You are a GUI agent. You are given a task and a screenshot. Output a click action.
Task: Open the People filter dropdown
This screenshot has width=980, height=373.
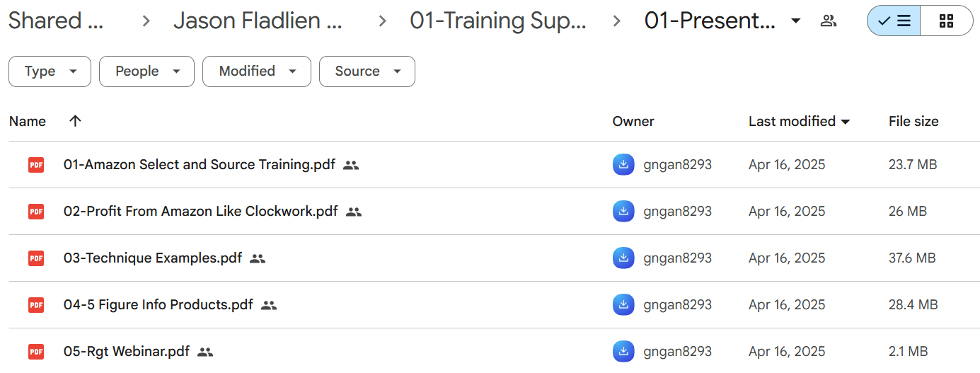[x=146, y=71]
